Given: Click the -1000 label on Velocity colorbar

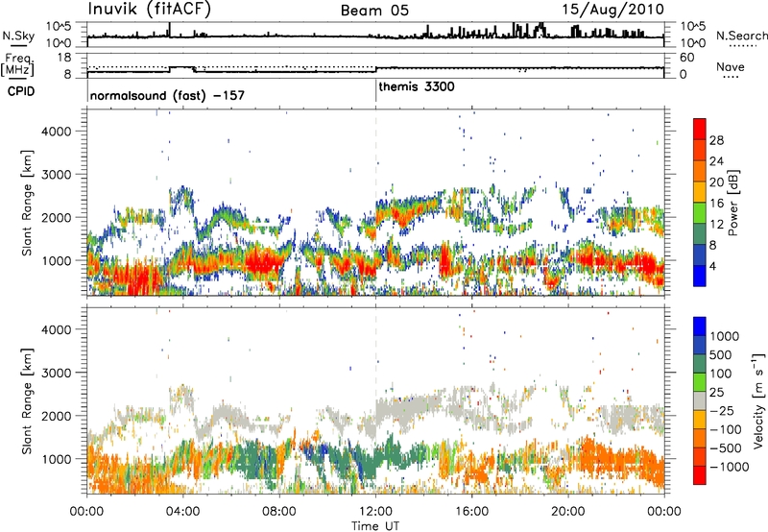Looking at the screenshot, I should (730, 467).
